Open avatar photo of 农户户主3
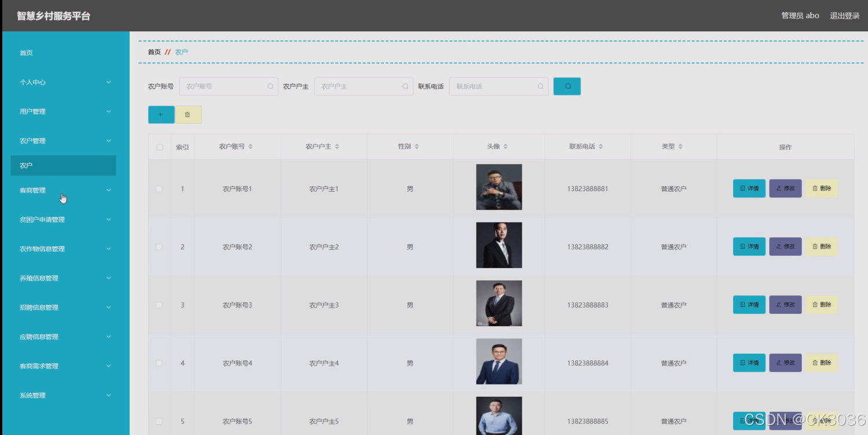 point(499,304)
